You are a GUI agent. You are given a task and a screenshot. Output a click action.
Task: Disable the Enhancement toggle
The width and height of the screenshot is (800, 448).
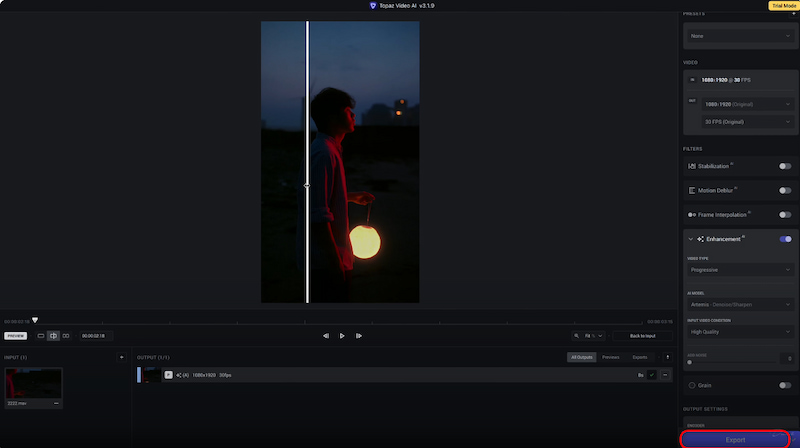(x=785, y=239)
